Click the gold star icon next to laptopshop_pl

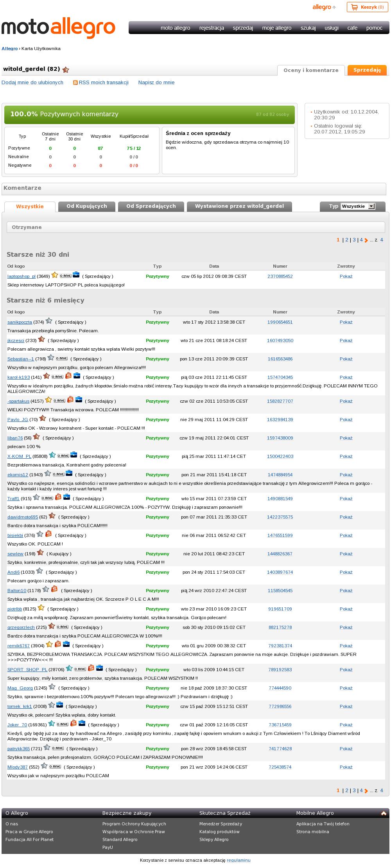tap(55, 275)
